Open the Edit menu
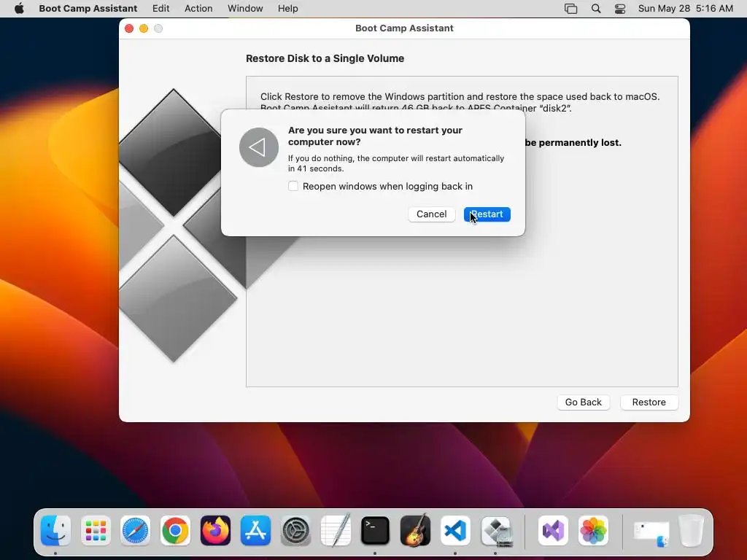 161,9
